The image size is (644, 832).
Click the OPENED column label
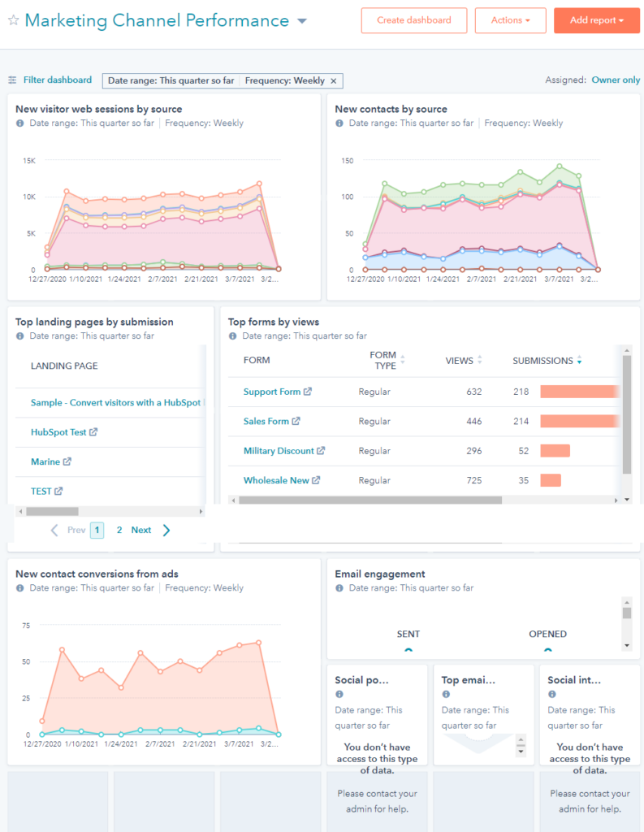pyautogui.click(x=547, y=634)
